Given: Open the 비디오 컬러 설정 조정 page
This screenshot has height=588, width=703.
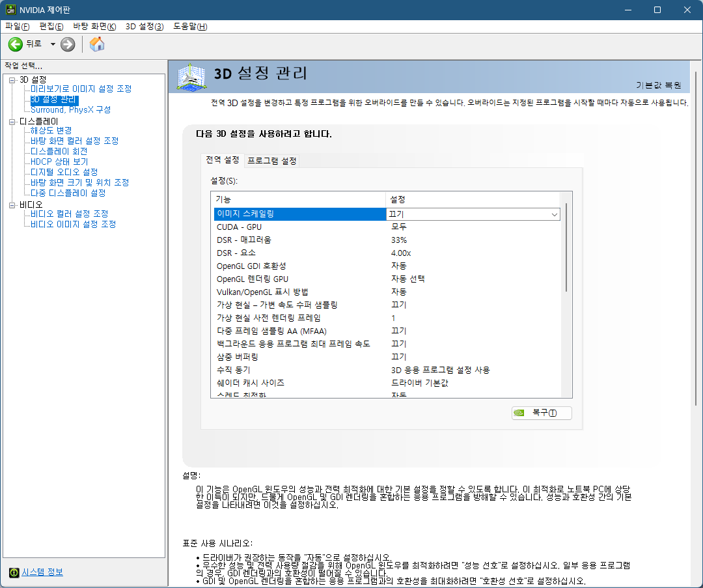Looking at the screenshot, I should (x=70, y=214).
